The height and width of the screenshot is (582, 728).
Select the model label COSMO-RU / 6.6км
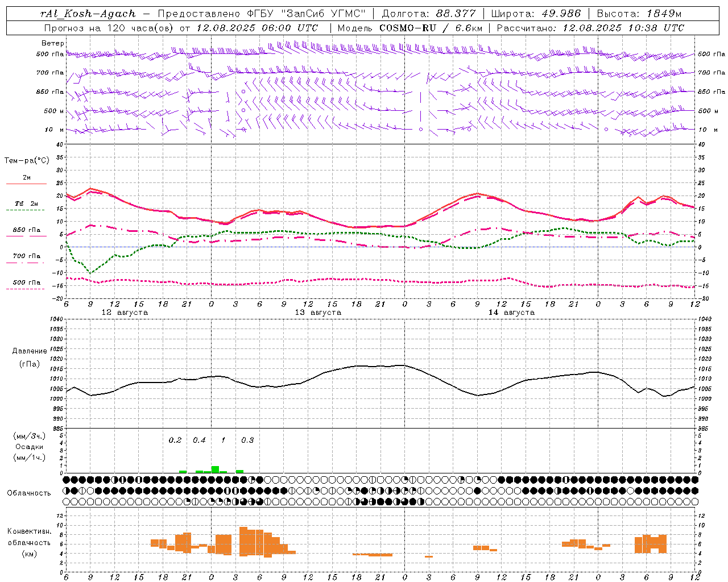pyautogui.click(x=431, y=28)
